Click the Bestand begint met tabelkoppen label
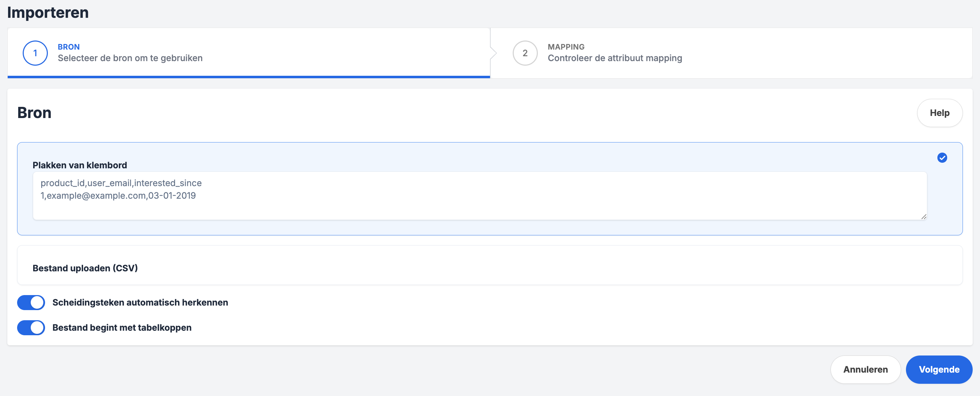980x396 pixels. 122,328
